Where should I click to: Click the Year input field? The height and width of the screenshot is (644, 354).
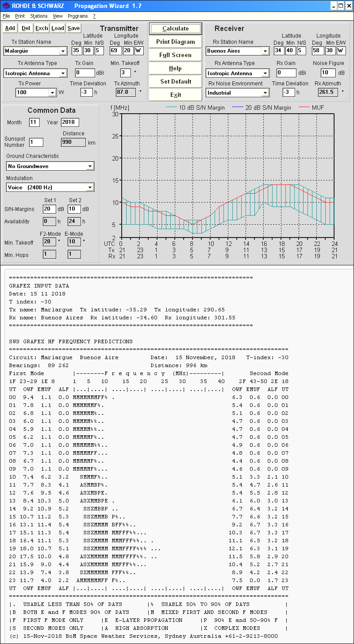click(70, 123)
